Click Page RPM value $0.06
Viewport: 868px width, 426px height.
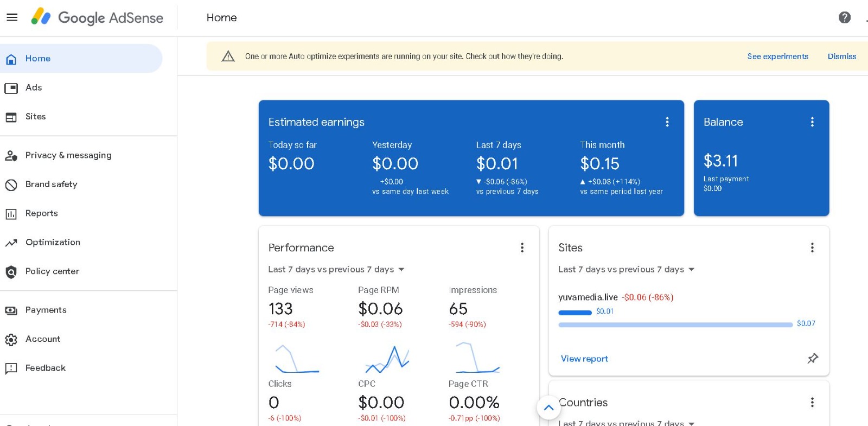(380, 309)
